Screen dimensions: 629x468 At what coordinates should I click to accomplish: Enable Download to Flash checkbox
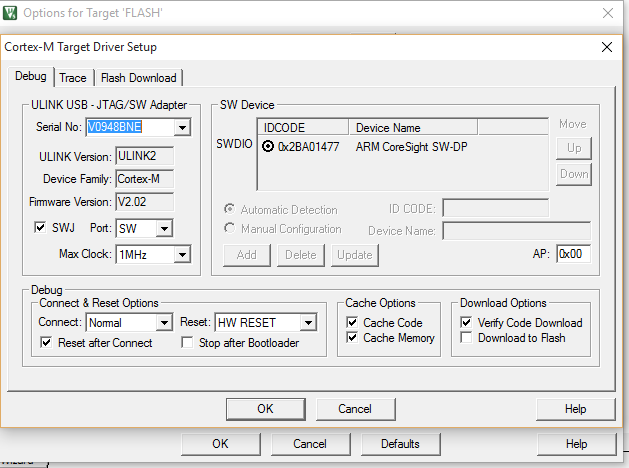point(466,338)
